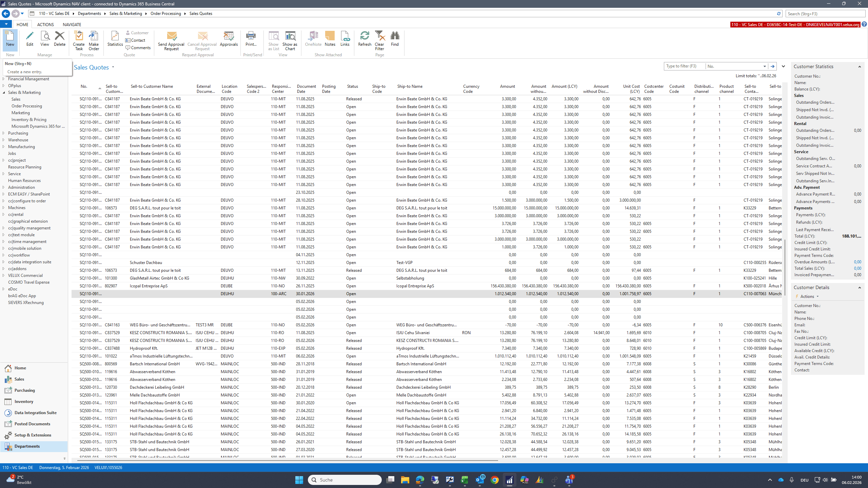Collapse the Customer Statistics pane
This screenshot has height=488, width=868.
860,67
